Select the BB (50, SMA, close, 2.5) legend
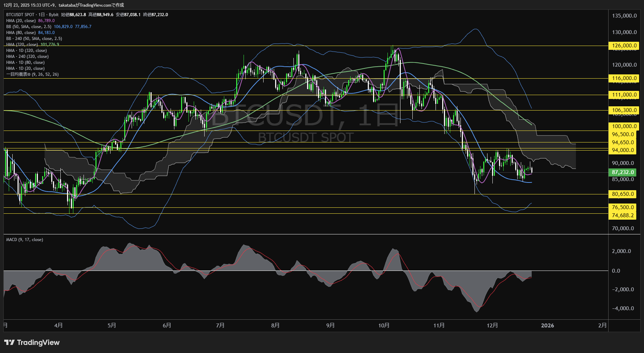644x353 pixels. pyautogui.click(x=29, y=27)
